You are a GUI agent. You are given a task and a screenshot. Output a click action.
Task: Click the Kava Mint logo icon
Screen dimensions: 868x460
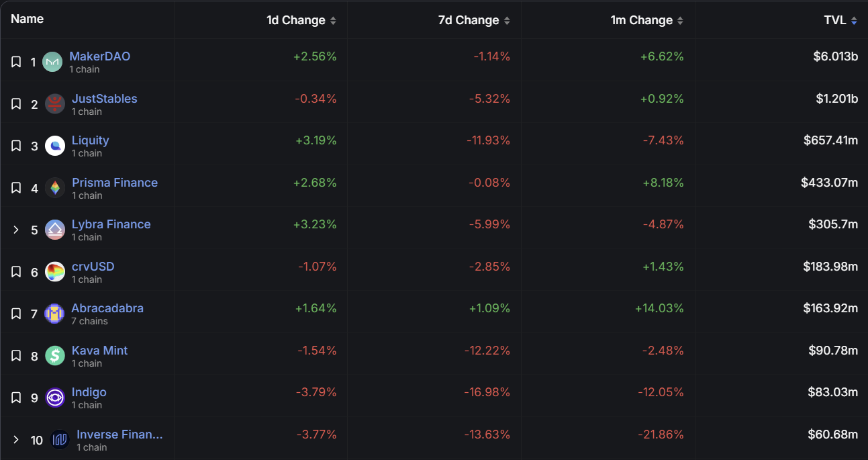click(55, 356)
